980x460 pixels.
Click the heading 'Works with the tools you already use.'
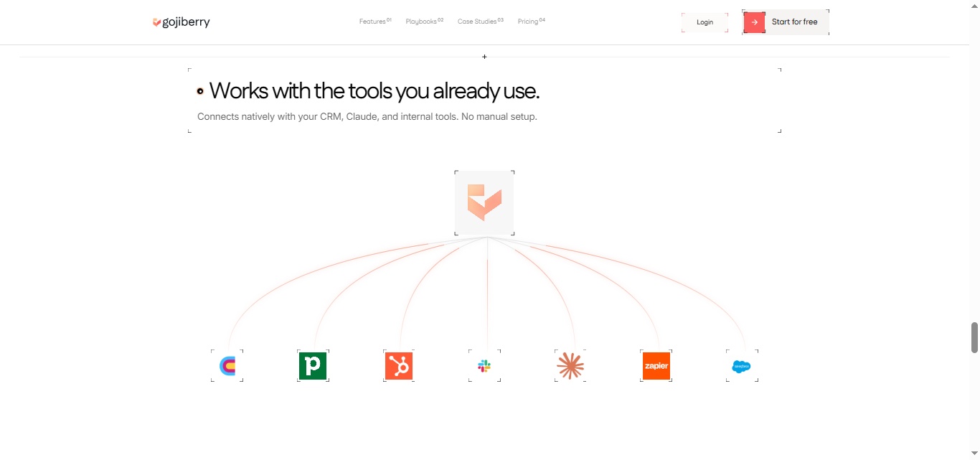point(374,91)
